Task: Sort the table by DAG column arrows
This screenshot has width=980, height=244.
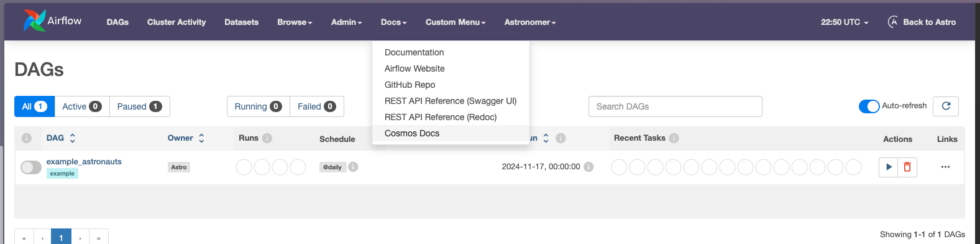Action: [72, 138]
